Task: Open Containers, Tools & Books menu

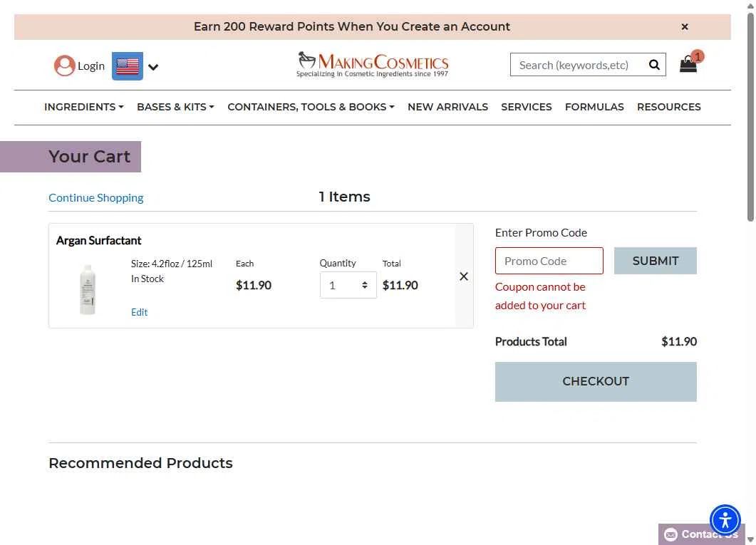Action: [x=311, y=107]
